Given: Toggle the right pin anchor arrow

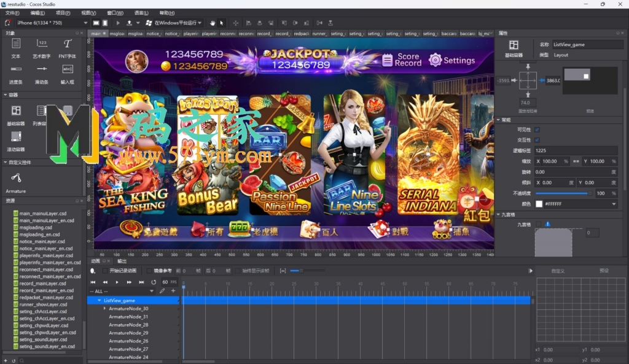Looking at the screenshot, I should pyautogui.click(x=542, y=80).
